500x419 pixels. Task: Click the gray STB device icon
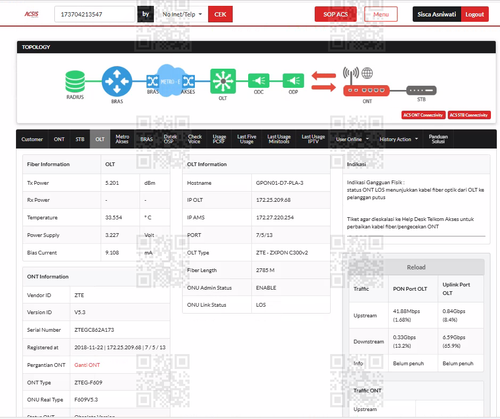point(421,90)
